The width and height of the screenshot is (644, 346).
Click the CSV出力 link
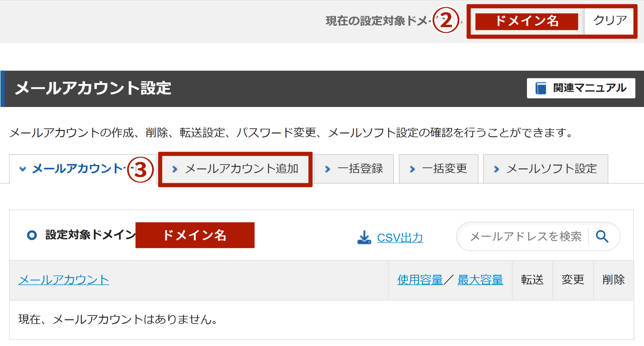pyautogui.click(x=400, y=238)
